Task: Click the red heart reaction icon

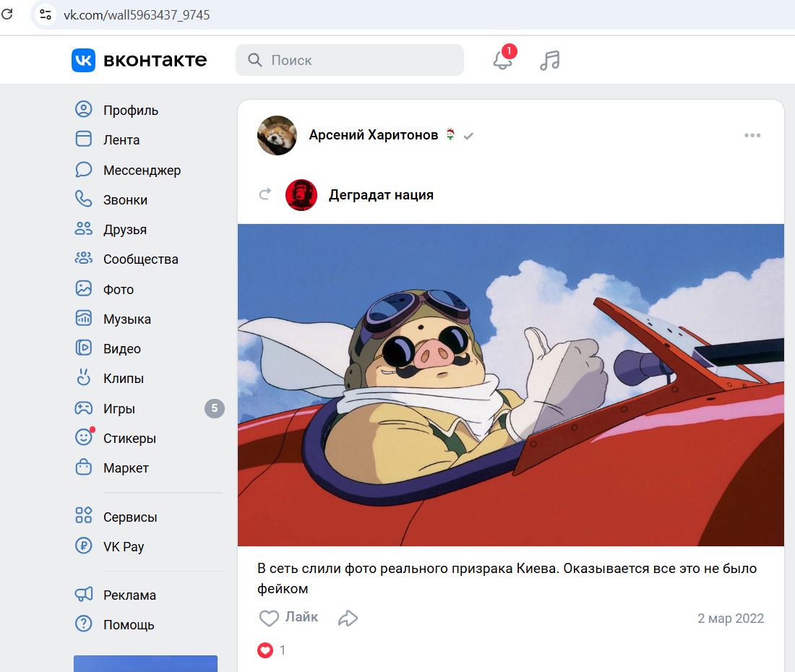Action: [265, 650]
